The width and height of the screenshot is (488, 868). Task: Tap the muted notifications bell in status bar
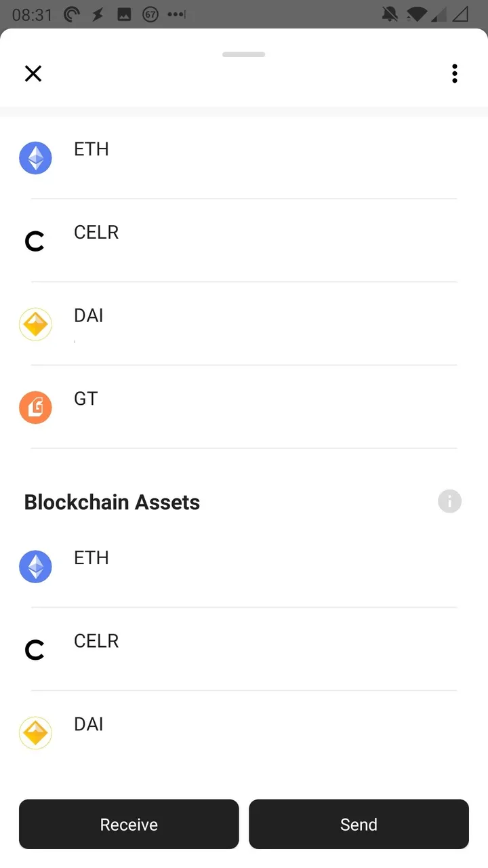click(391, 14)
